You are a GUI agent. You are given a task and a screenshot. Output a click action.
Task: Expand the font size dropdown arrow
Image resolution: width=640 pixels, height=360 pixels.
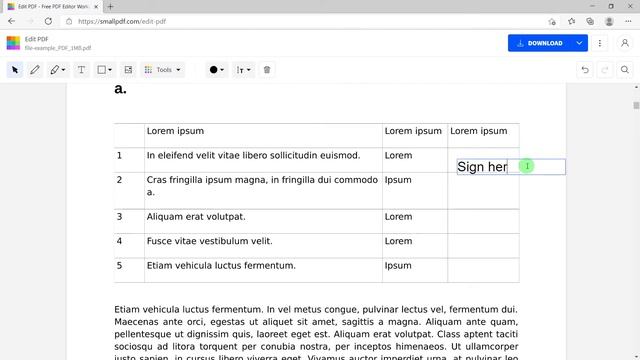point(249,70)
